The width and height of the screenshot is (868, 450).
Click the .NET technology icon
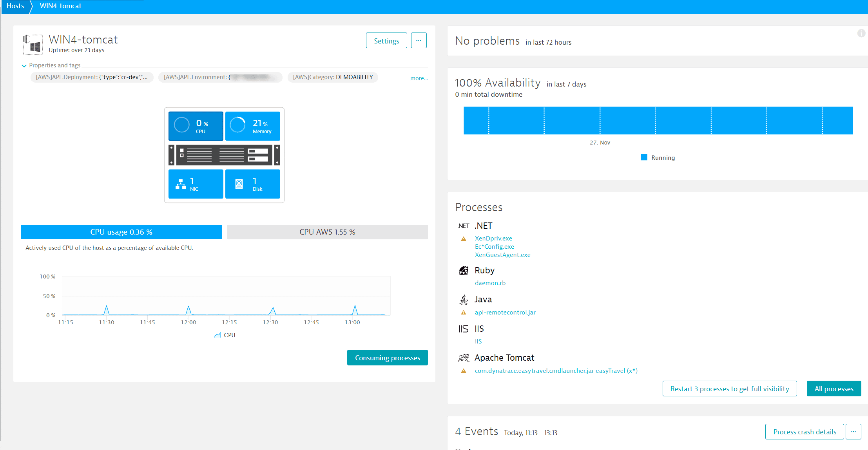[464, 226]
